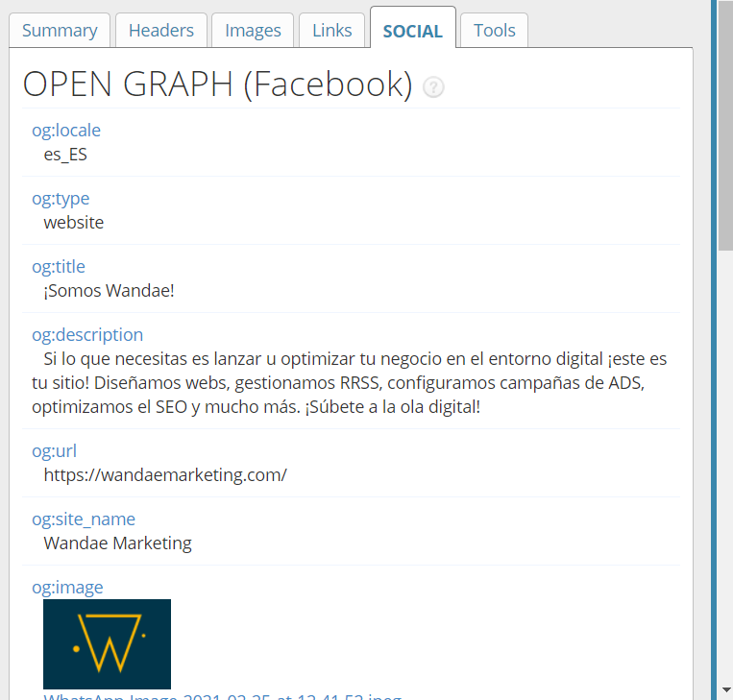Click the scroll down arrow
The height and width of the screenshot is (700, 733).
726,690
